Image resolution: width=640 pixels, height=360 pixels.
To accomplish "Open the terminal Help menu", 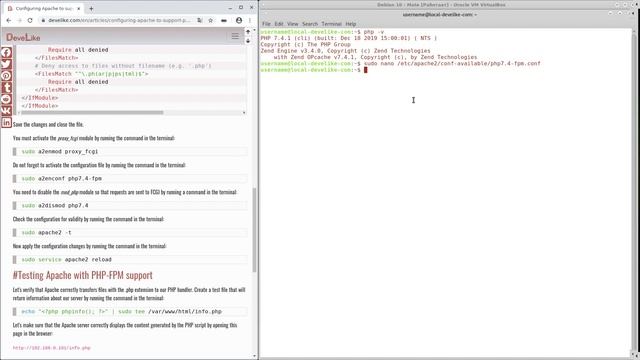I will point(351,24).
